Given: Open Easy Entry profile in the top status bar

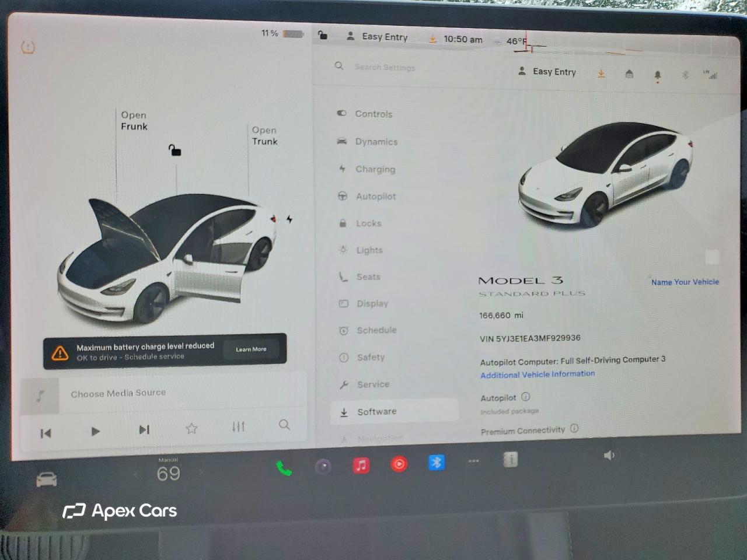Looking at the screenshot, I should [377, 36].
